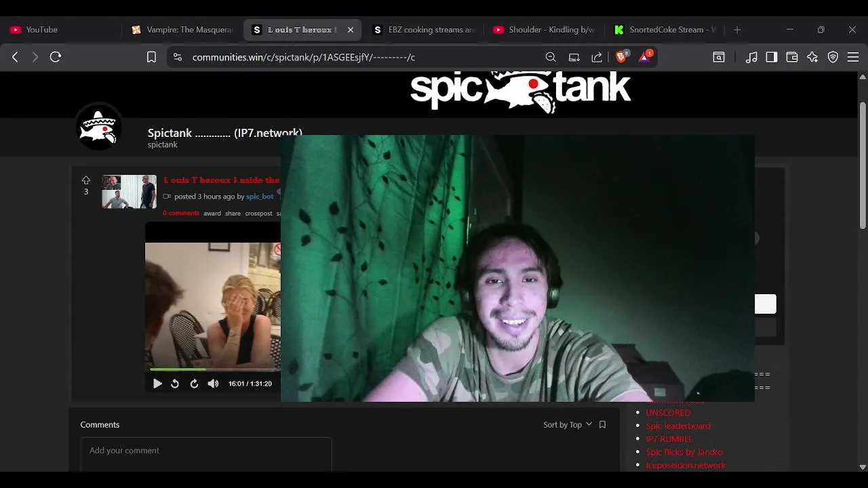Open the browser hamburger menu
The image size is (868, 488).
click(853, 57)
